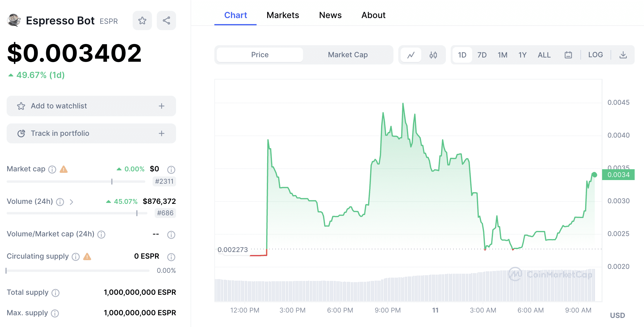Image resolution: width=644 pixels, height=327 pixels.
Task: Set chart range to 7D
Action: (x=482, y=55)
